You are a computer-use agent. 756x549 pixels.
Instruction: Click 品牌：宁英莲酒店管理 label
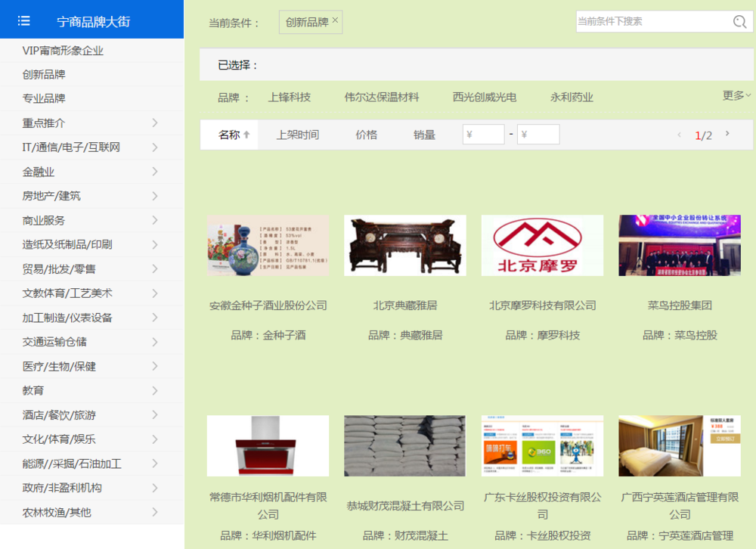[x=680, y=535]
